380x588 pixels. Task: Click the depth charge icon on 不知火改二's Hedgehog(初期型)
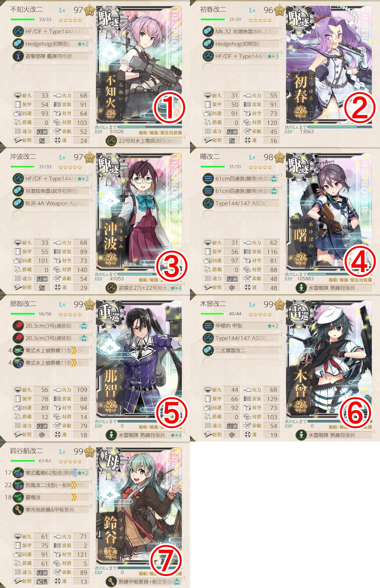point(18,44)
